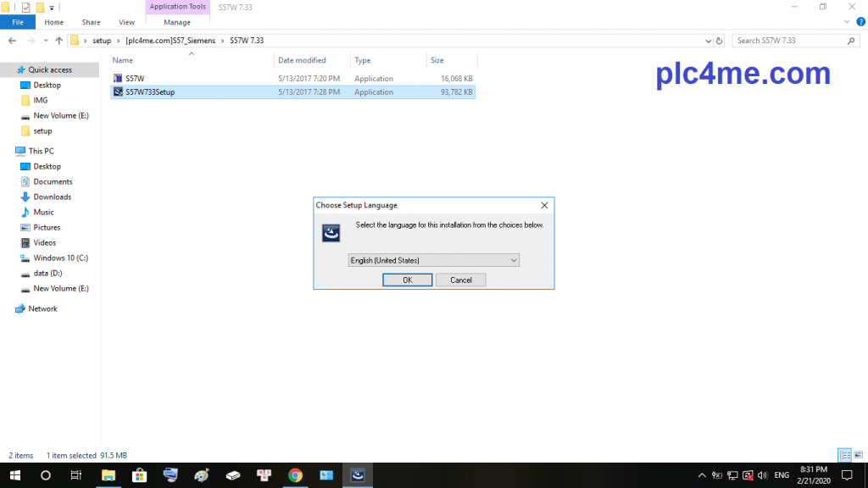868x488 pixels.
Task: Click the Search S57W 7.33 field
Action: [x=788, y=41]
